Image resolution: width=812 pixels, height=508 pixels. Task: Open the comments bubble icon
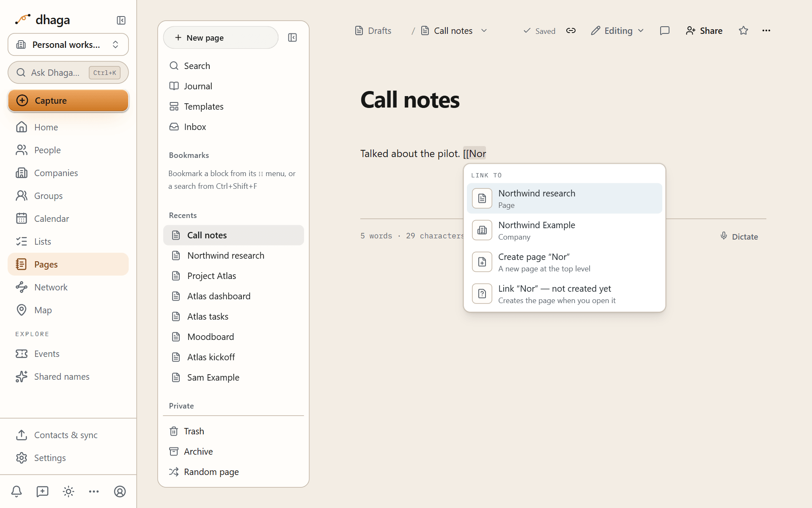coord(664,30)
